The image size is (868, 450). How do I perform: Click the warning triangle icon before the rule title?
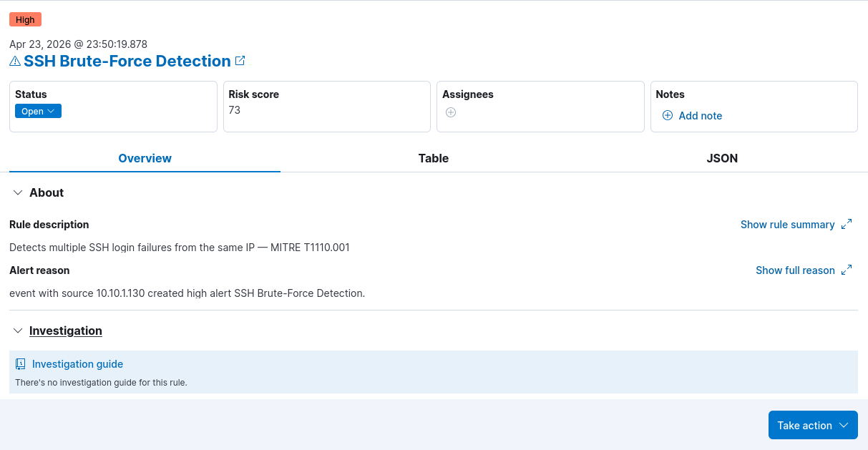[15, 62]
